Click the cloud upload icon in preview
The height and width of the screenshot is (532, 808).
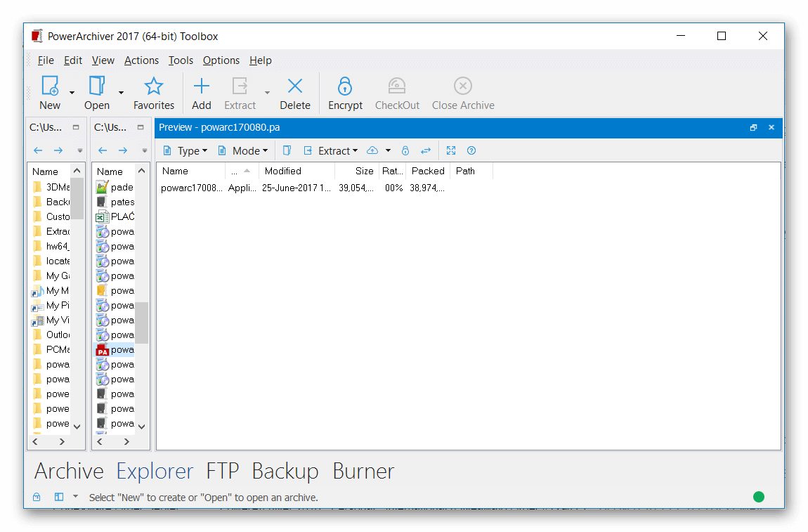pos(372,150)
